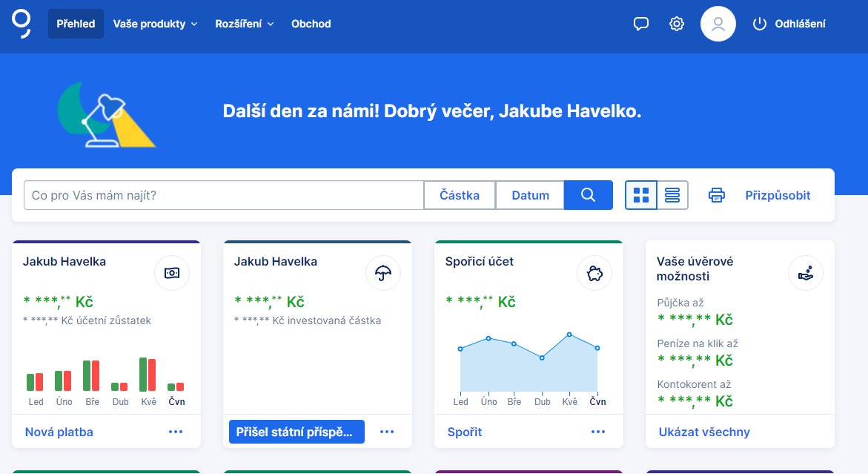Screen dimensions: 868x474
Task: Click the hand-coin icon on Vaše úvěrové možnosti
Action: [x=806, y=273]
